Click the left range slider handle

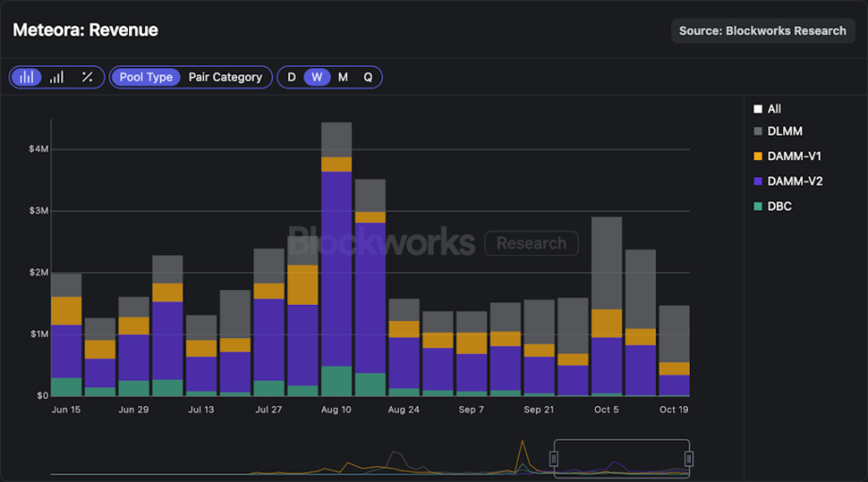coord(555,458)
